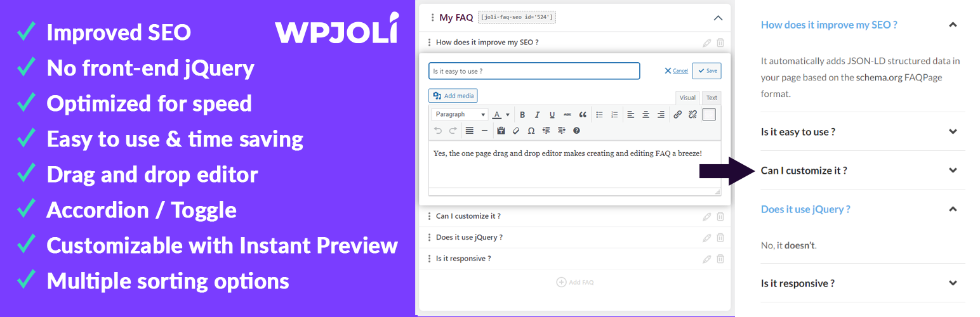This screenshot has width=980, height=317.
Task: Increase the indent
Action: pyautogui.click(x=562, y=131)
